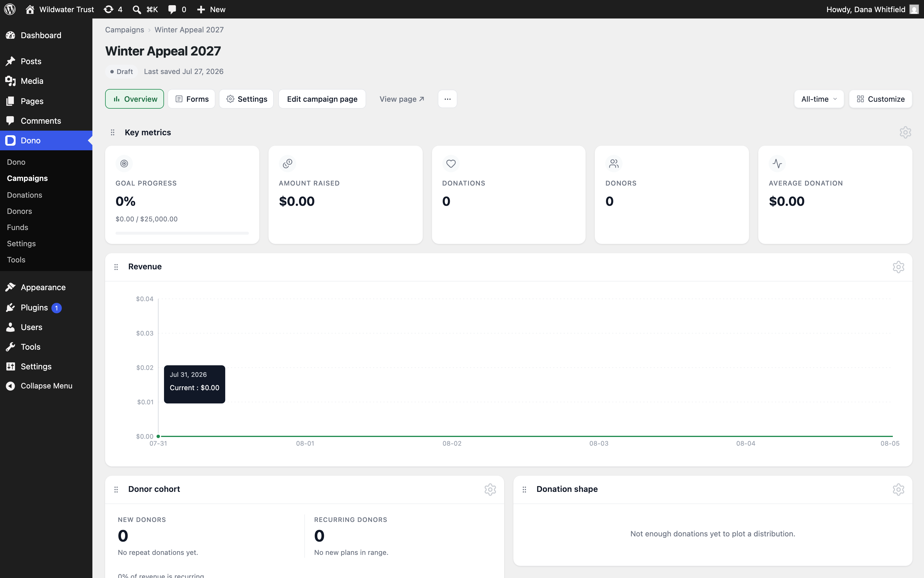
Task: Click the Winter Appeal 2027 breadcrumb
Action: pos(189,30)
